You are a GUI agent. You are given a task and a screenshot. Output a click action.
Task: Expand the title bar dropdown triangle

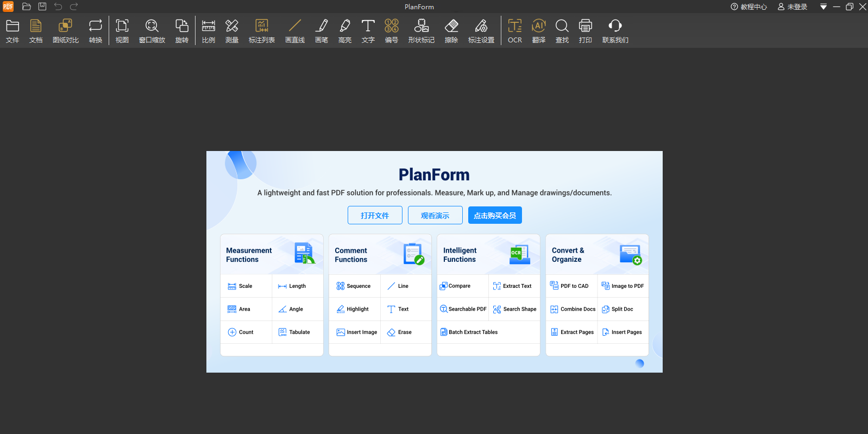(823, 7)
